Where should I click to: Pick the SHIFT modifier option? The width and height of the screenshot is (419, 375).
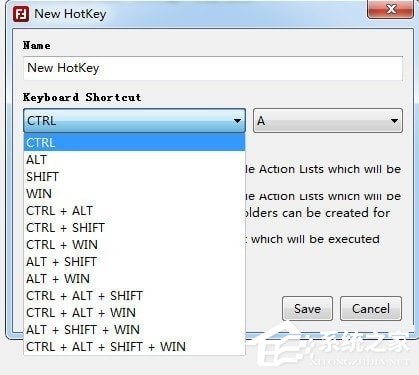coord(134,177)
